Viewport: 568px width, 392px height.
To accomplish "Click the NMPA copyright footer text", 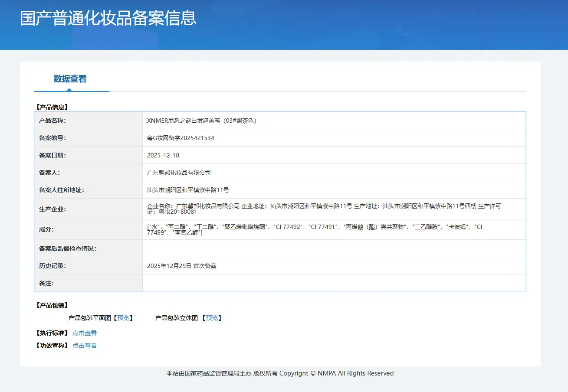I will point(280,373).
